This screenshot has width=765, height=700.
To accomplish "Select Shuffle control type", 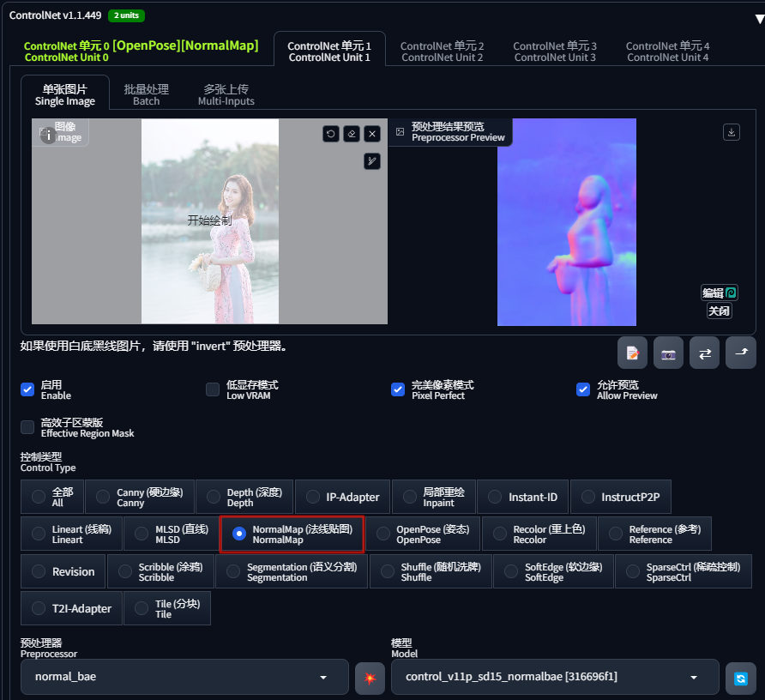I will tap(431, 571).
